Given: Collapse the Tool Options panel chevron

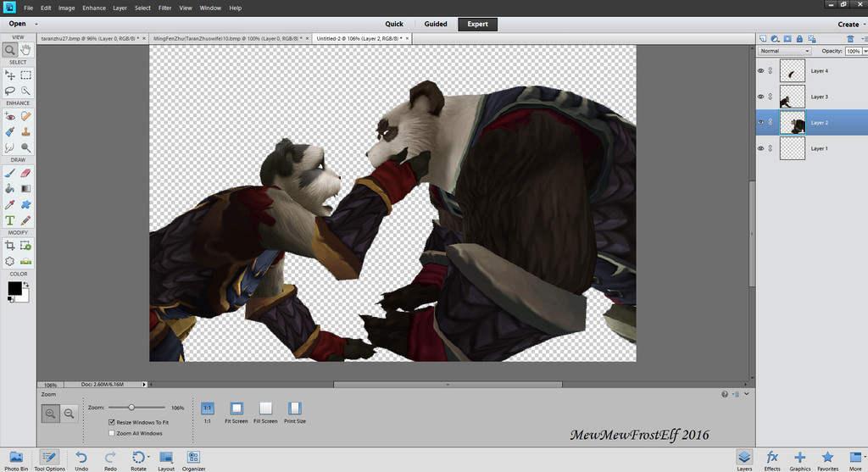Looking at the screenshot, I should coord(747,394).
